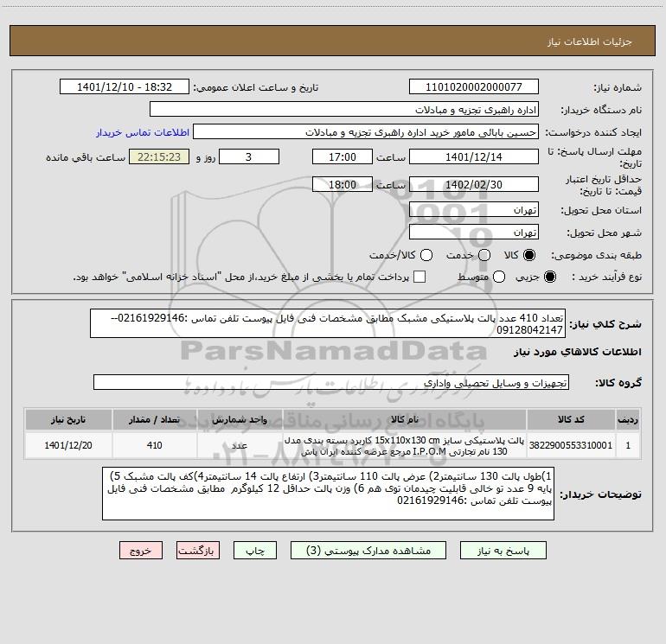Screen dimensions: 666x644
Task: Open the اطلاعات تماس خریدار link
Action: pyautogui.click(x=143, y=132)
